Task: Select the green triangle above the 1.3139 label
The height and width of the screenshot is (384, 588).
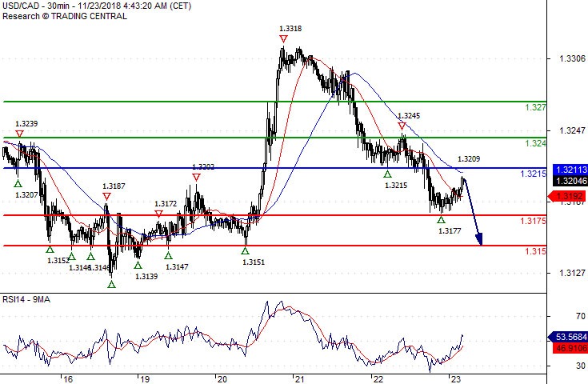Action: (x=138, y=265)
